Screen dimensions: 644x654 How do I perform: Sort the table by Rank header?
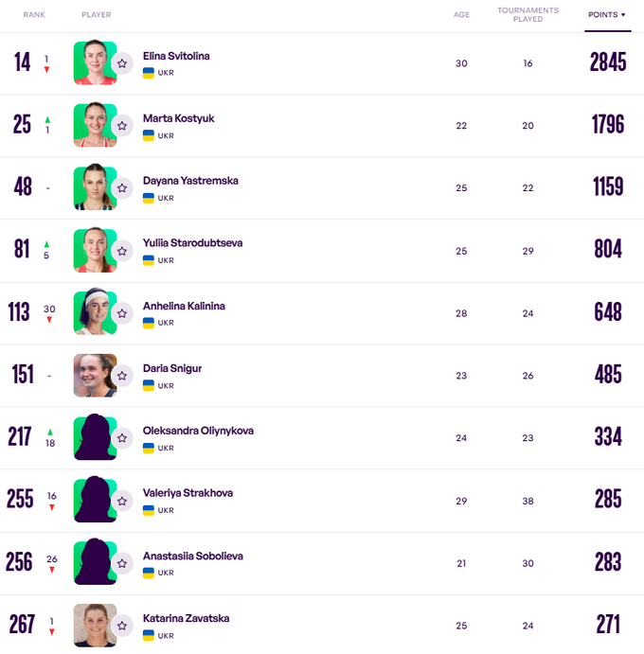pyautogui.click(x=34, y=15)
